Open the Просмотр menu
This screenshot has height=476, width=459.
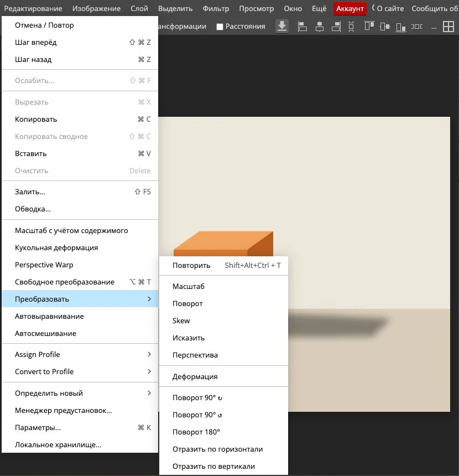coord(257,8)
